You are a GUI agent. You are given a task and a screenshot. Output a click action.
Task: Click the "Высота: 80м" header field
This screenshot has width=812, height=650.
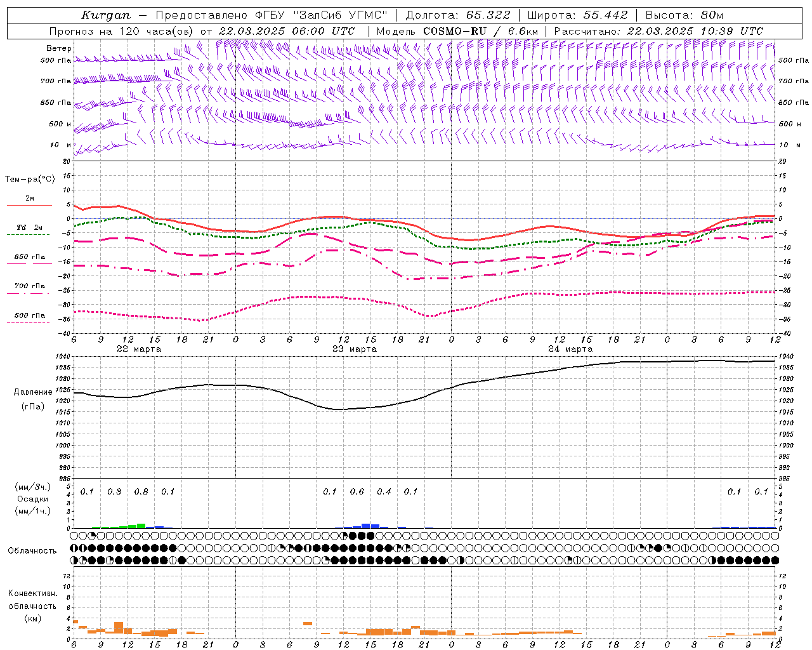click(684, 15)
